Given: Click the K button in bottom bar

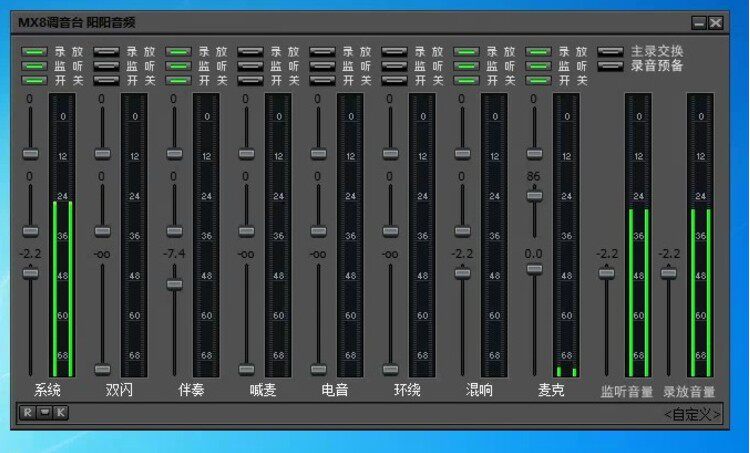Looking at the screenshot, I should 60,412.
